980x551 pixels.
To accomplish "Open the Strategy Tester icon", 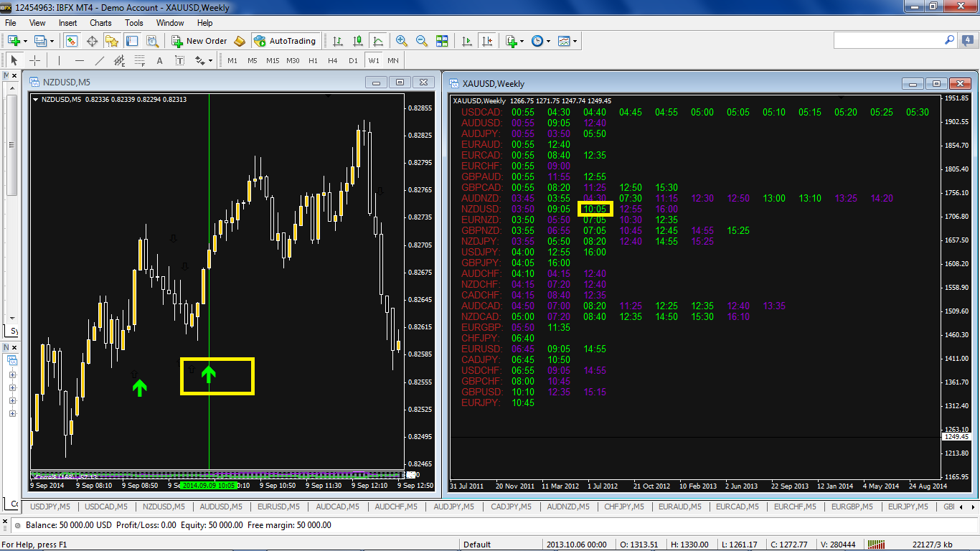I will pyautogui.click(x=152, y=42).
